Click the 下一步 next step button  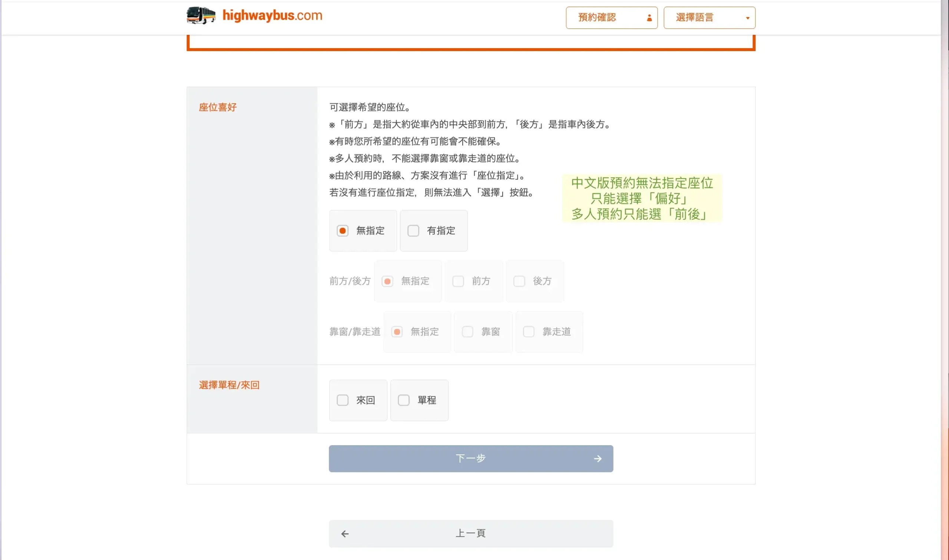470,458
